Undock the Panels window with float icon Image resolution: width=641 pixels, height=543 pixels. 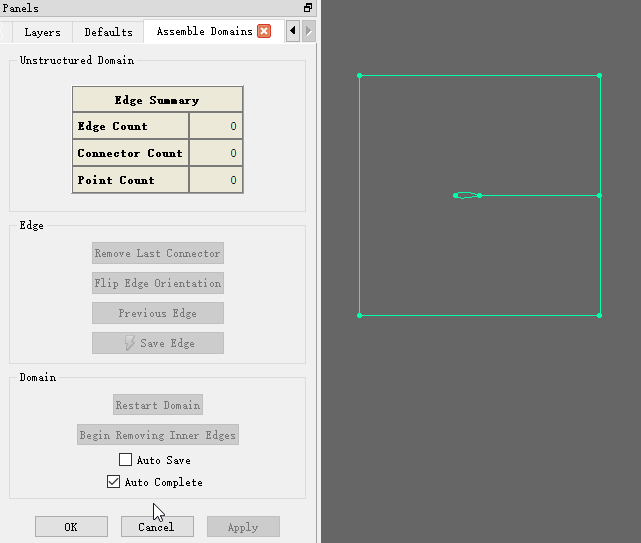pos(308,8)
